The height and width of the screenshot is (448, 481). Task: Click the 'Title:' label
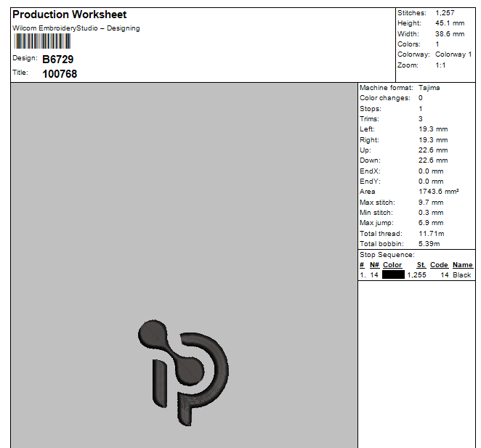coord(20,73)
